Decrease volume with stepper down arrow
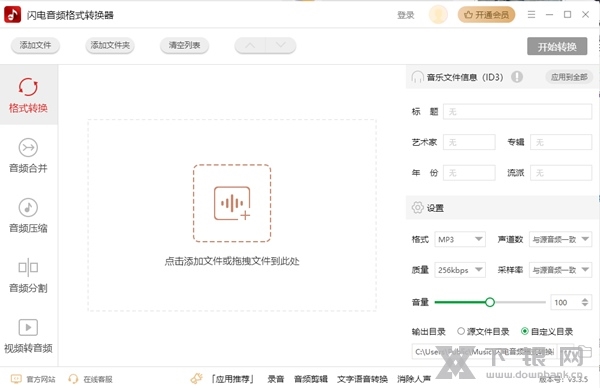The image size is (600, 388). [585, 305]
